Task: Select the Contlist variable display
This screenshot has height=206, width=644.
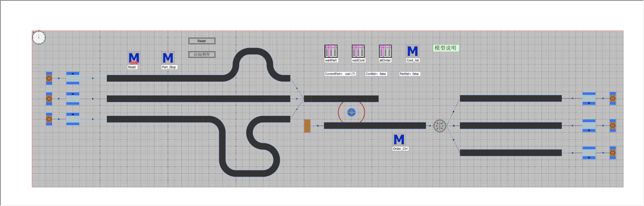Action: [376, 74]
